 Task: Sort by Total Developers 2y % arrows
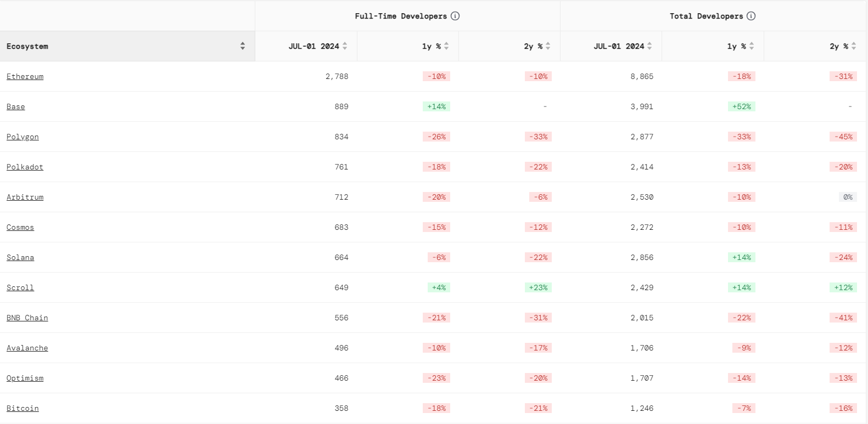click(854, 46)
